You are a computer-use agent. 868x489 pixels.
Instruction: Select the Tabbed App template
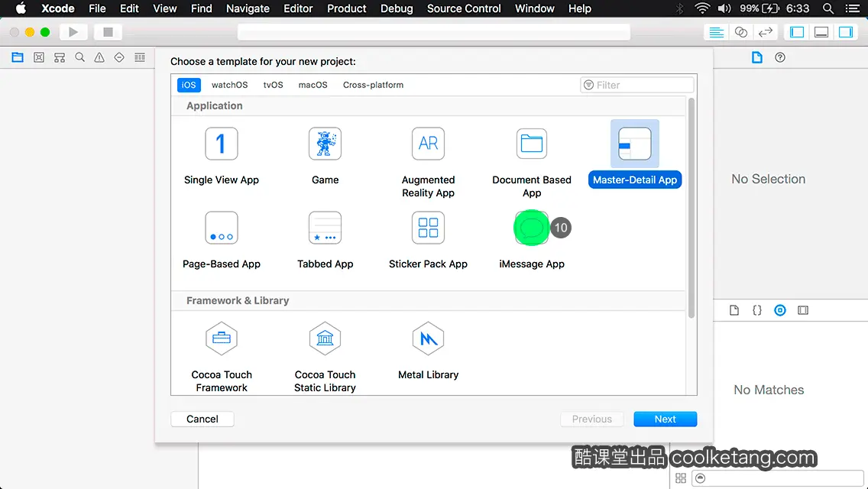[325, 240]
